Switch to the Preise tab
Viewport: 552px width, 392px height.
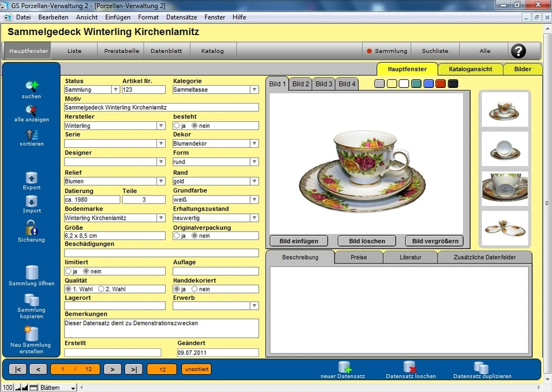(x=359, y=258)
